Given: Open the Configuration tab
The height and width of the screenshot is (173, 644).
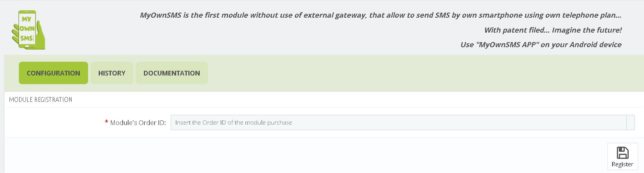Looking at the screenshot, I should click(53, 73).
